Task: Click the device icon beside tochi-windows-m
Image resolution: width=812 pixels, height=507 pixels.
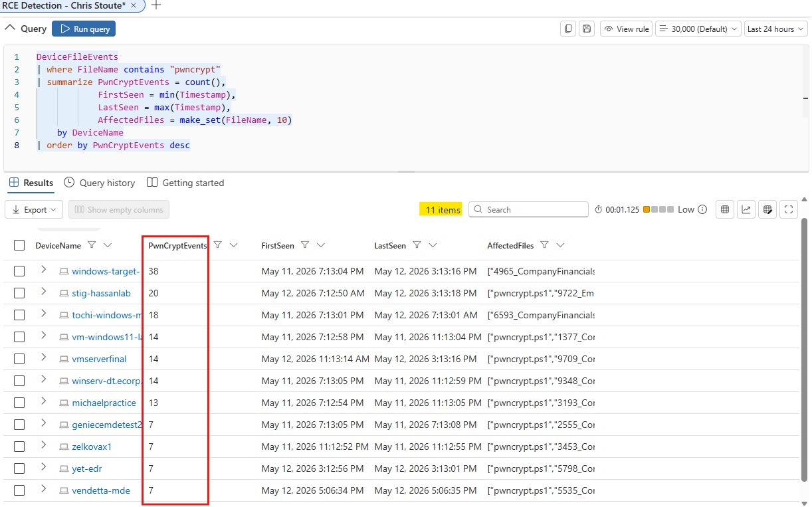Action: pyautogui.click(x=64, y=315)
